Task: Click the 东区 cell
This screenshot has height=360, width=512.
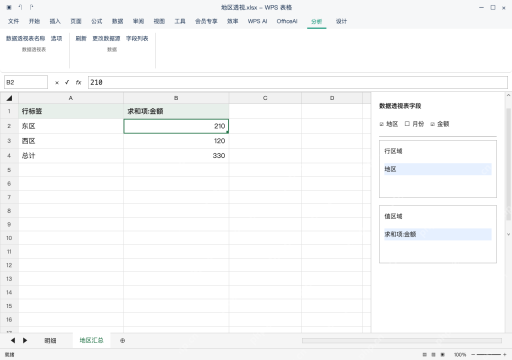Action: point(71,126)
